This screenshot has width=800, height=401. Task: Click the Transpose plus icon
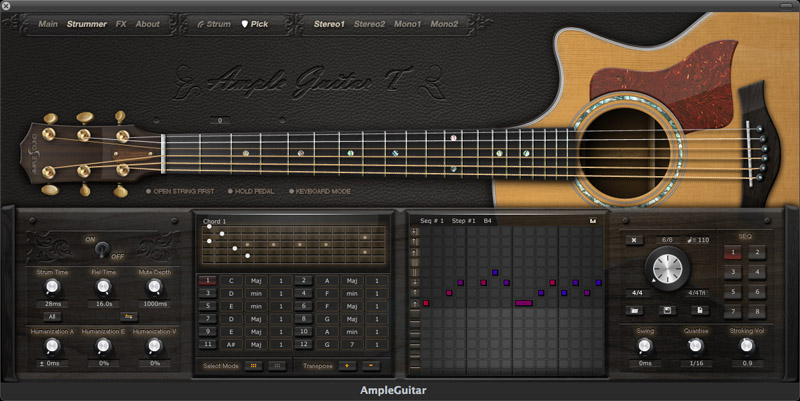click(x=346, y=366)
